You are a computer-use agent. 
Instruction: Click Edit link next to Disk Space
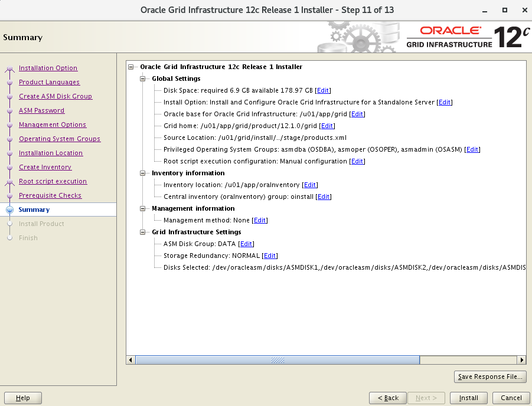click(323, 90)
